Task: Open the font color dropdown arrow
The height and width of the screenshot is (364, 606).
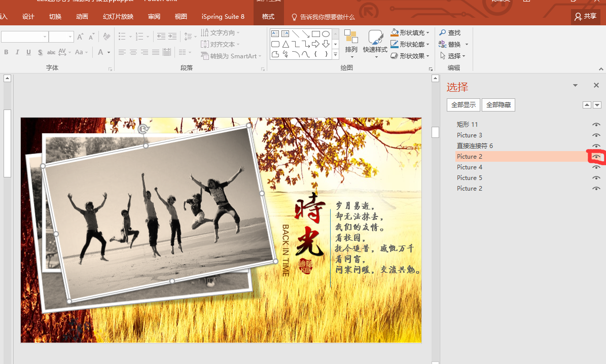Action: (x=109, y=52)
